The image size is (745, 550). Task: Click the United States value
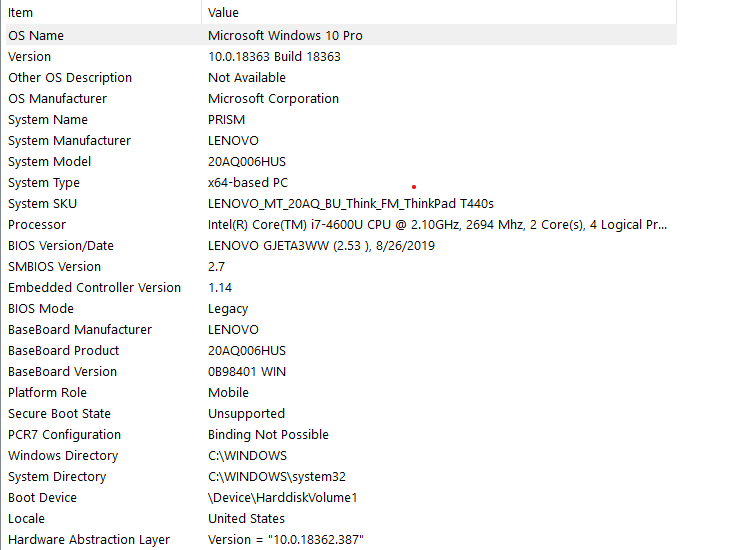point(247,519)
